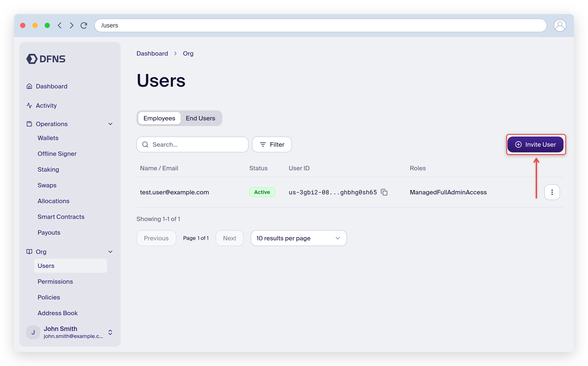Go to Dashboard from the sidebar label

[x=52, y=86]
